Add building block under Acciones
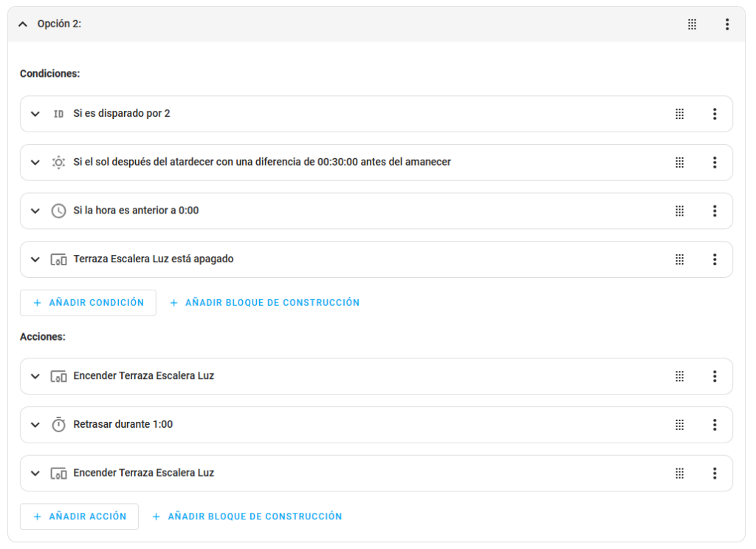The width and height of the screenshot is (756, 549). (x=247, y=516)
